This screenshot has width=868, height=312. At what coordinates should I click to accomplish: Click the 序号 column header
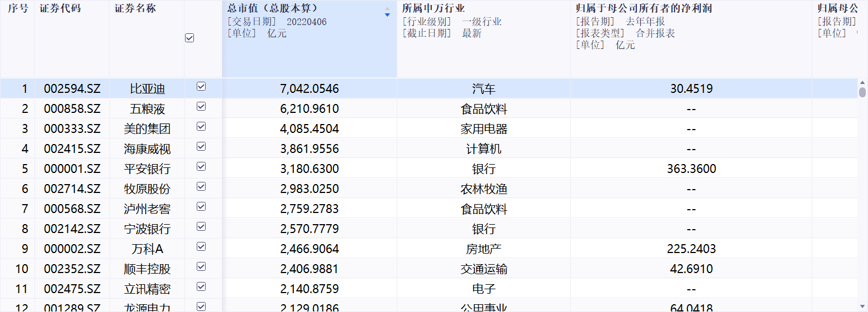click(17, 39)
